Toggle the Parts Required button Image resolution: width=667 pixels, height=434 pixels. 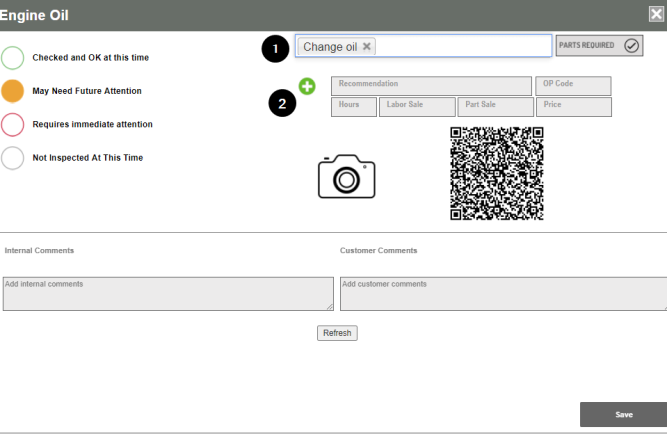599,46
